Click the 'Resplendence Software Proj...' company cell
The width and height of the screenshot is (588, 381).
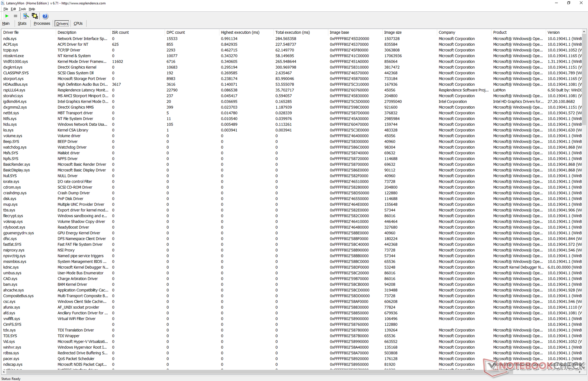click(x=463, y=90)
